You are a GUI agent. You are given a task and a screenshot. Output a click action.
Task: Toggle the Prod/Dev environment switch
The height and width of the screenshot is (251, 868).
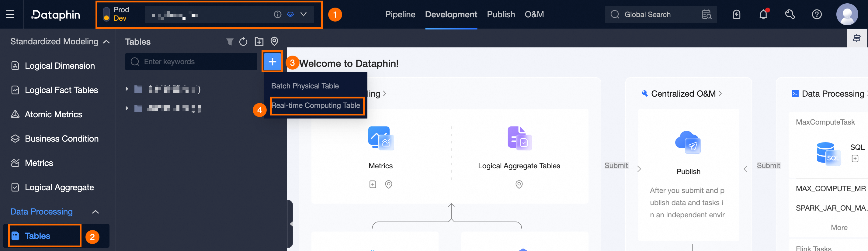(x=106, y=14)
